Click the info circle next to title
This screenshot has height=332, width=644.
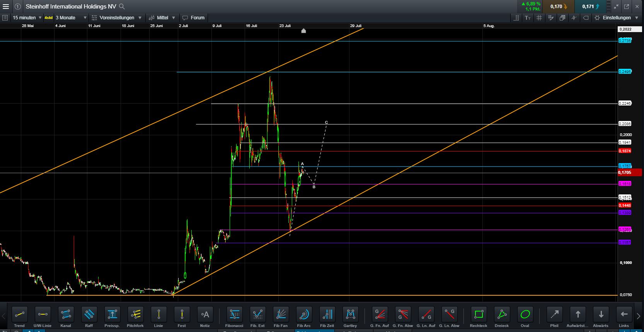pos(18,7)
